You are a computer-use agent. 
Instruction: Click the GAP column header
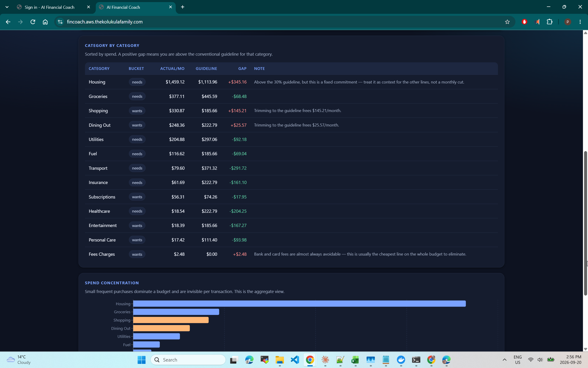[242, 69]
